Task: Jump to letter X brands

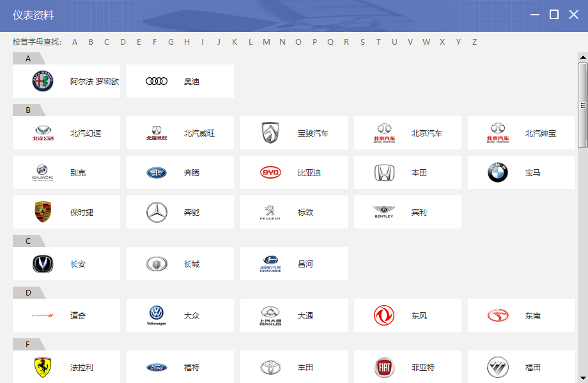Action: tap(442, 42)
